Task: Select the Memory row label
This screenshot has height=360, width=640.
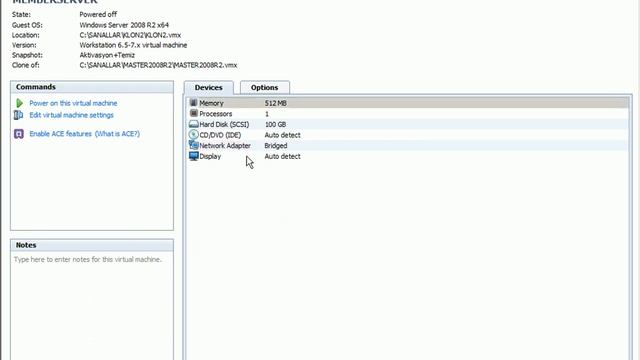Action: coord(211,103)
